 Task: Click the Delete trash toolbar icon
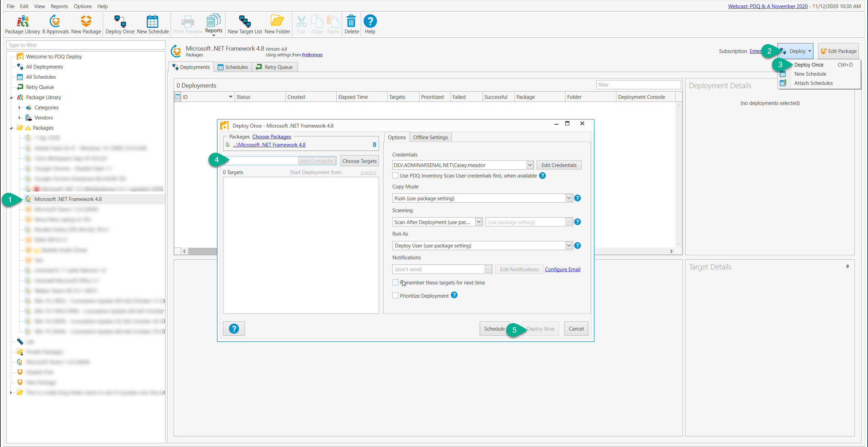[x=352, y=24]
